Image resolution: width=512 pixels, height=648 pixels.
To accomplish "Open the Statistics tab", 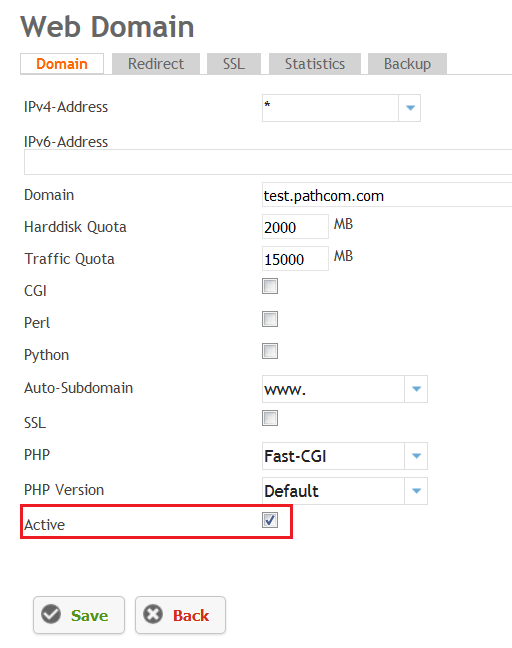I will point(315,64).
